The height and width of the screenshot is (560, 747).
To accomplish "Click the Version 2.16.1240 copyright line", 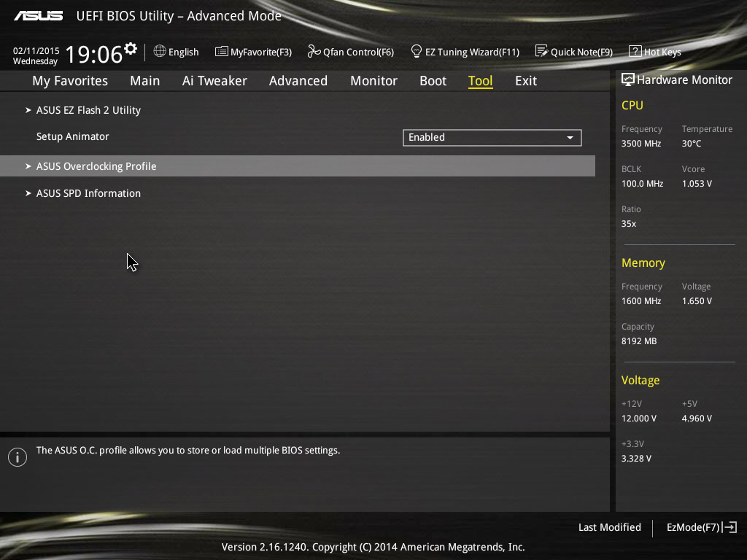I will [x=373, y=547].
